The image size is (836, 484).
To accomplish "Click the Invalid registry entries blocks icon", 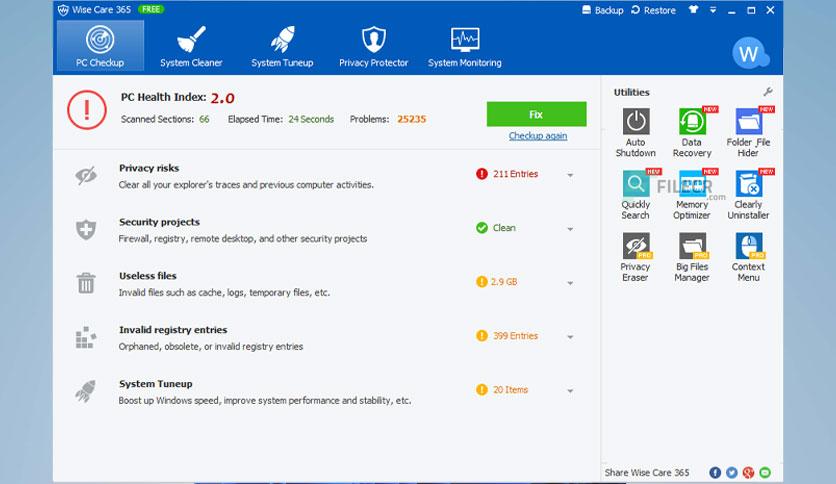I will [x=86, y=337].
